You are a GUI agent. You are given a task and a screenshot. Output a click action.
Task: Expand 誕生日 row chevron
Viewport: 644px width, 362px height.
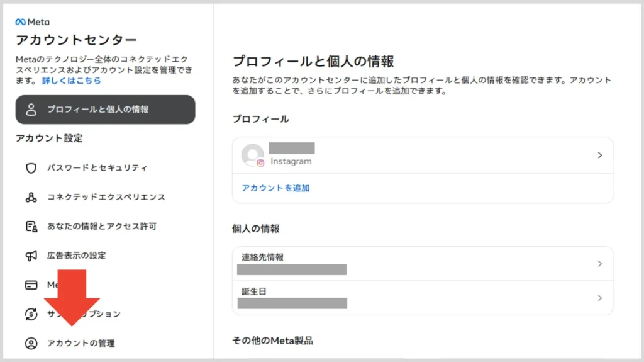pyautogui.click(x=600, y=298)
